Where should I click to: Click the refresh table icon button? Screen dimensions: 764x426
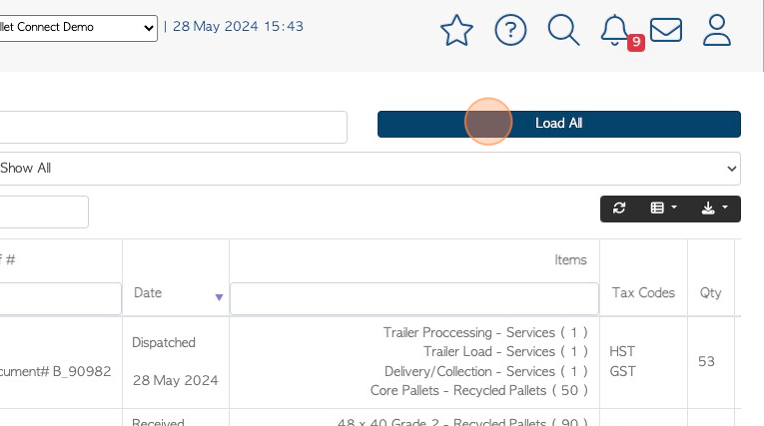coord(620,208)
